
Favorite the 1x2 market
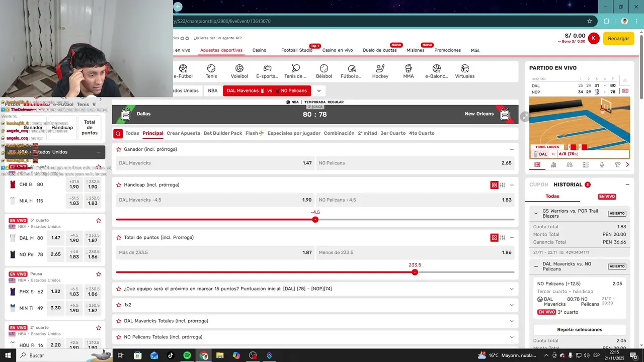[x=119, y=305]
